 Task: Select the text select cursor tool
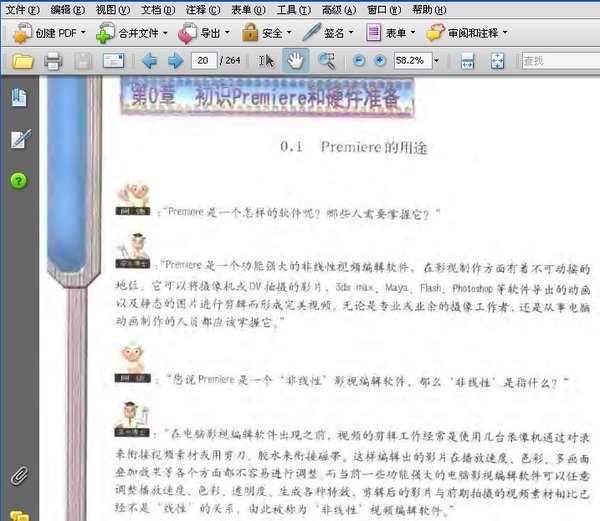266,61
